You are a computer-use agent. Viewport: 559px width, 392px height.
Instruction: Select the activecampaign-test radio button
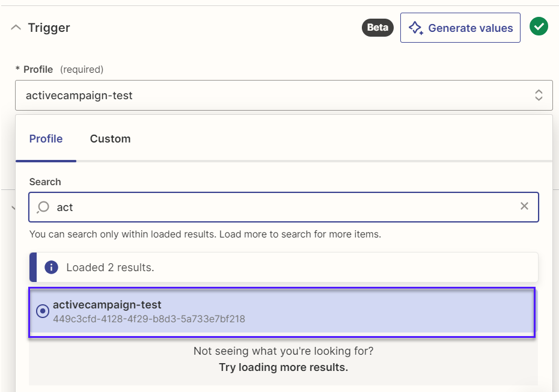click(x=43, y=311)
